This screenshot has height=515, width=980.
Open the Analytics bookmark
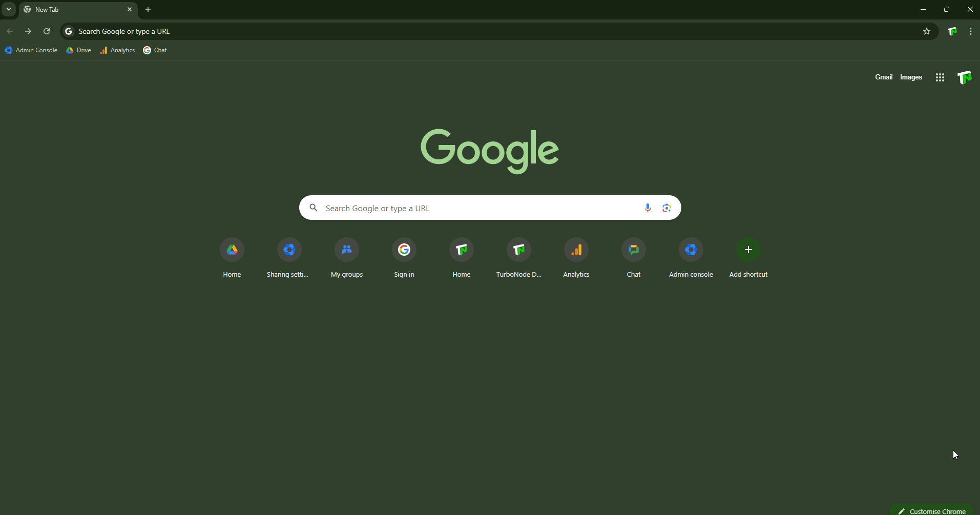tap(117, 50)
